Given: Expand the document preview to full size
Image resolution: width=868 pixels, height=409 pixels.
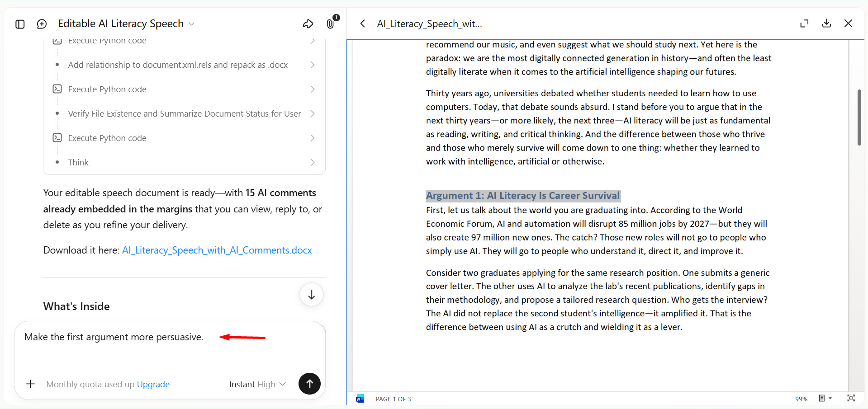Looking at the screenshot, I should pyautogui.click(x=804, y=24).
